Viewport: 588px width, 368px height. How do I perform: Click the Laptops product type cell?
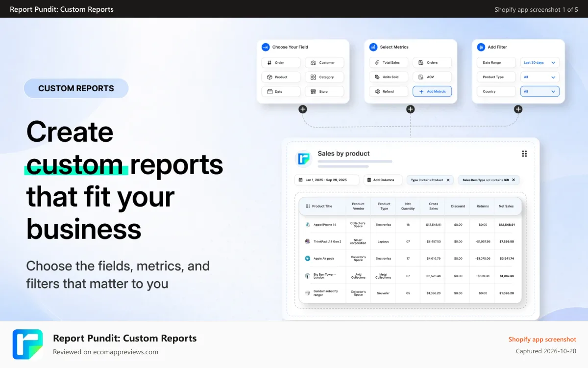click(x=383, y=241)
